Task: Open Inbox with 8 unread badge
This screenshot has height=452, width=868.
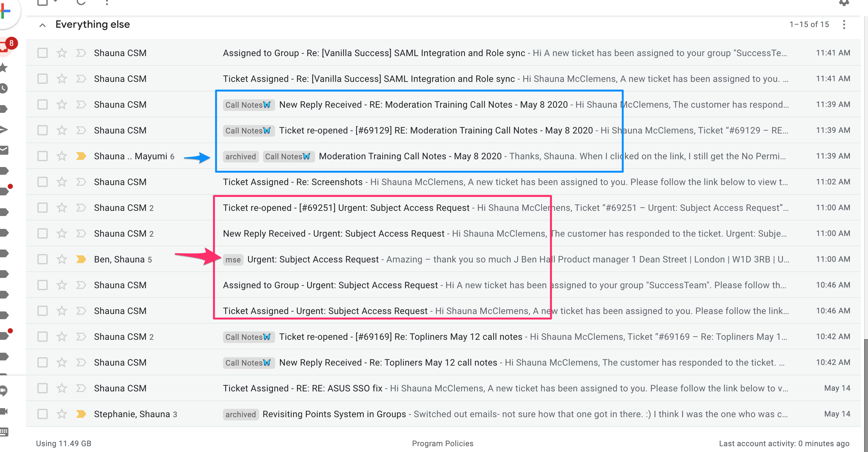Action: pyautogui.click(x=4, y=47)
